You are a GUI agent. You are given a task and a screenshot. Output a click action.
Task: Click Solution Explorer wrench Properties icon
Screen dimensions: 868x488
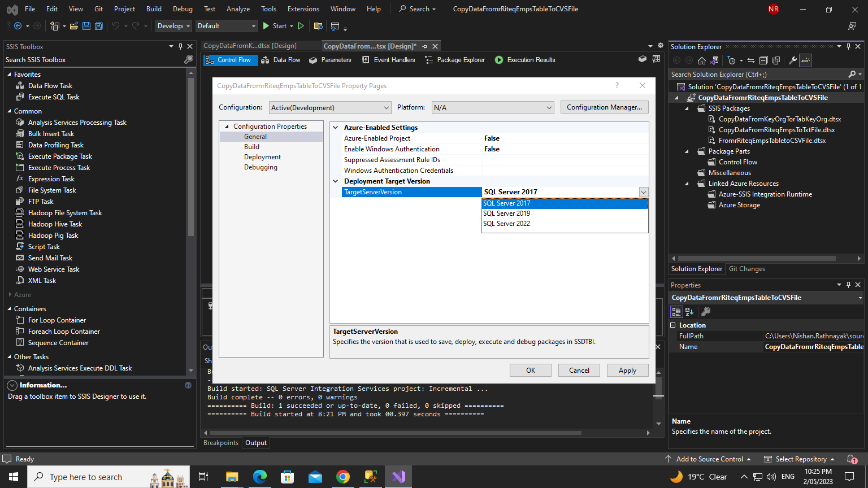click(792, 60)
